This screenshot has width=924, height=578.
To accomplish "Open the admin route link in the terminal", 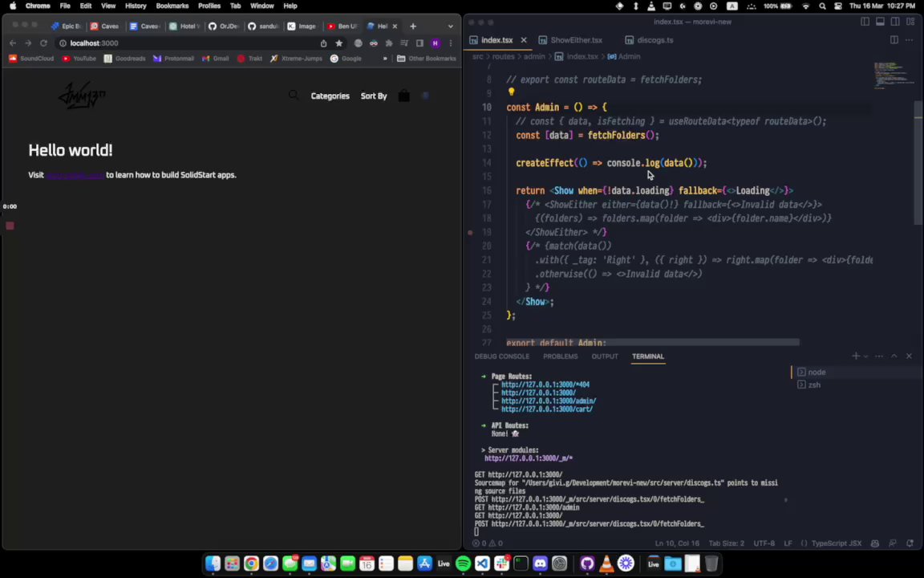I will tap(549, 401).
